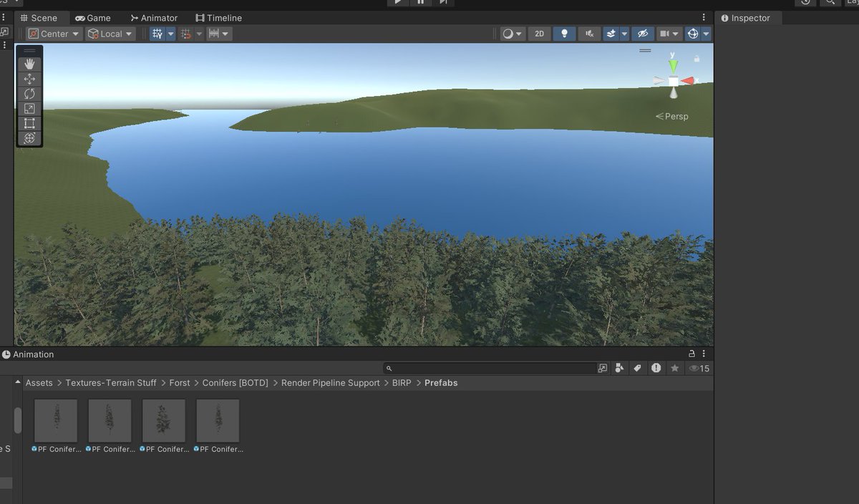Switch to the Game tab
The image size is (859, 504).
coord(93,18)
